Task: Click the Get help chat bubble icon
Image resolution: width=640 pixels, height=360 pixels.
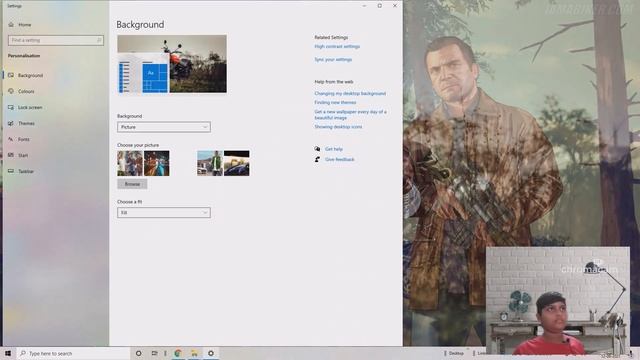Action: pos(317,149)
